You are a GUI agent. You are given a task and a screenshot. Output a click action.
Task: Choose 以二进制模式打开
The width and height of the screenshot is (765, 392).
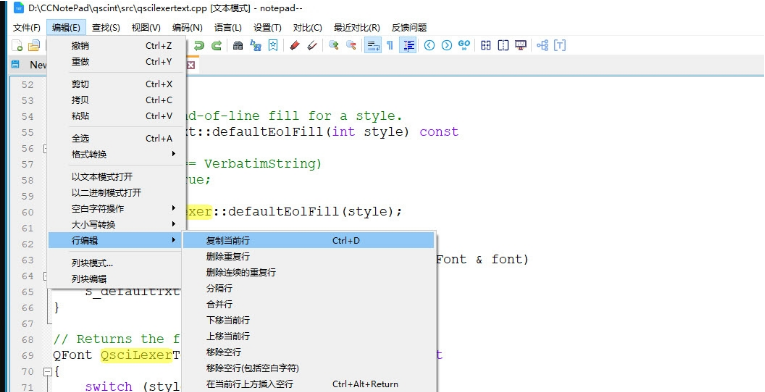point(117,193)
